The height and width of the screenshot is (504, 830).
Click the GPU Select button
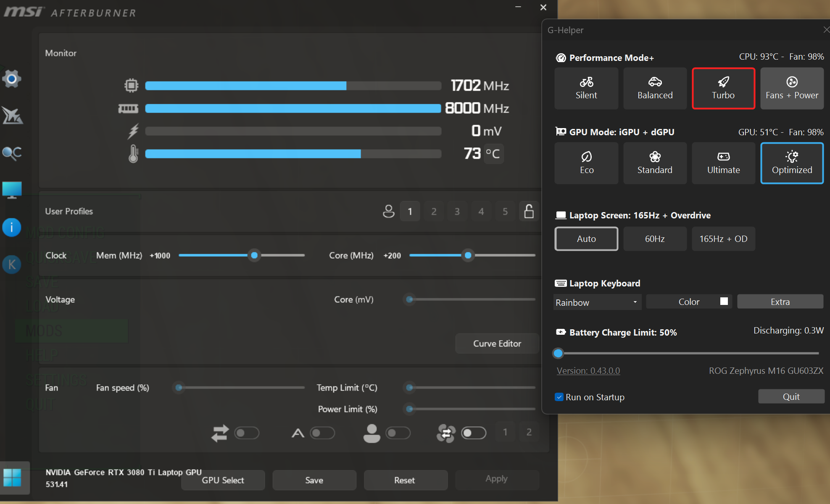coord(223,480)
